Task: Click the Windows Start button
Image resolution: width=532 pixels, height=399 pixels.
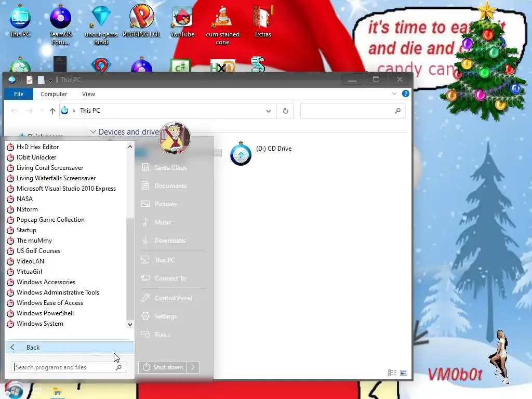Action: 14,391
